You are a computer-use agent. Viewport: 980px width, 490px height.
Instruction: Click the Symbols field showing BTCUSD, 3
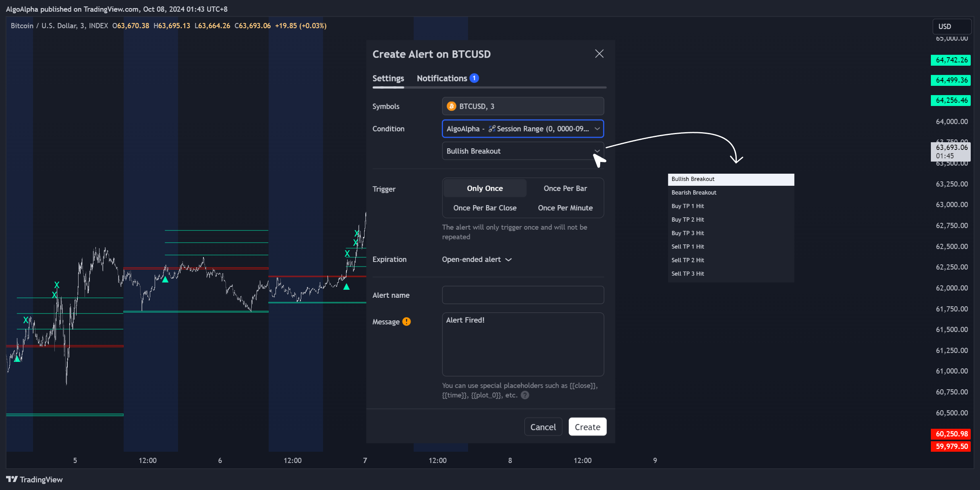pyautogui.click(x=523, y=106)
